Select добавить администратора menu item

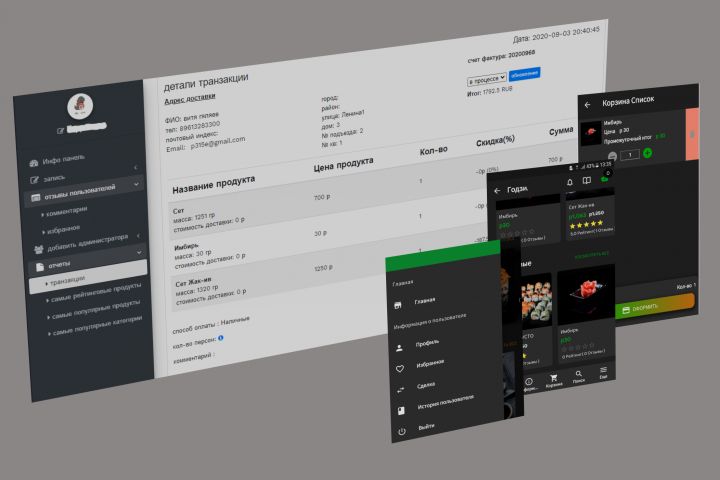[x=87, y=242]
